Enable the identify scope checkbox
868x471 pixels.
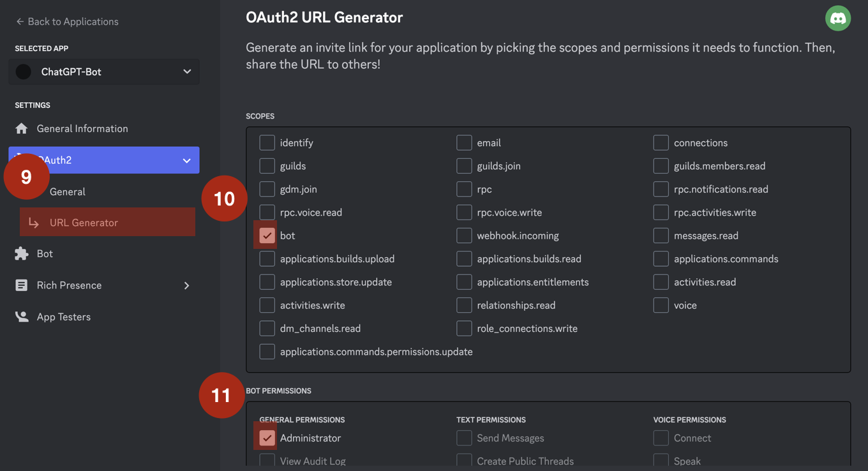267,142
